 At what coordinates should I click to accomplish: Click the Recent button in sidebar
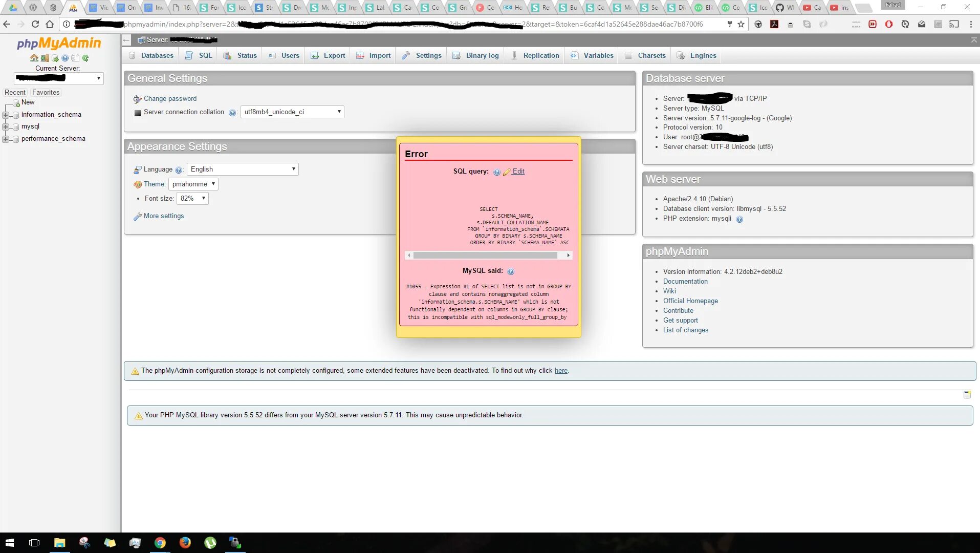[15, 92]
